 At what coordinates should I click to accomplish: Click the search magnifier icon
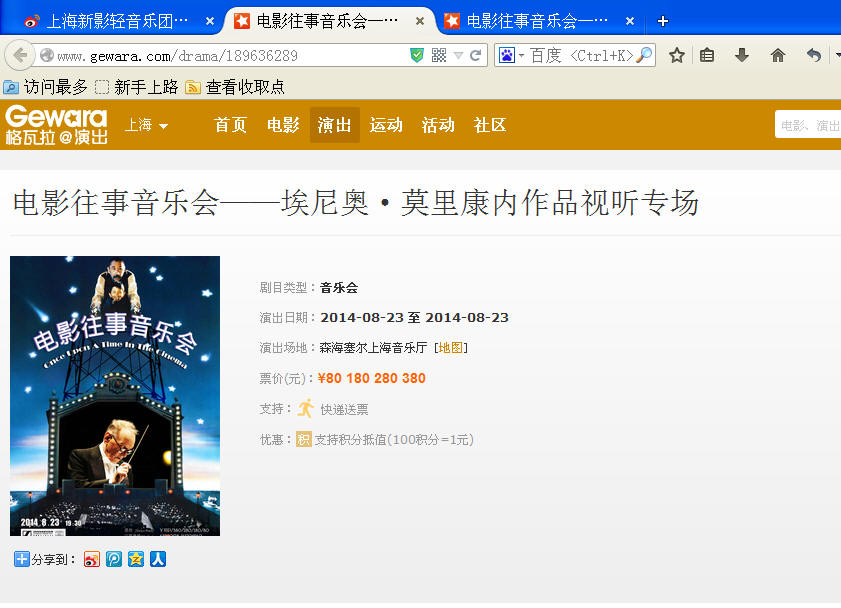pyautogui.click(x=644, y=55)
